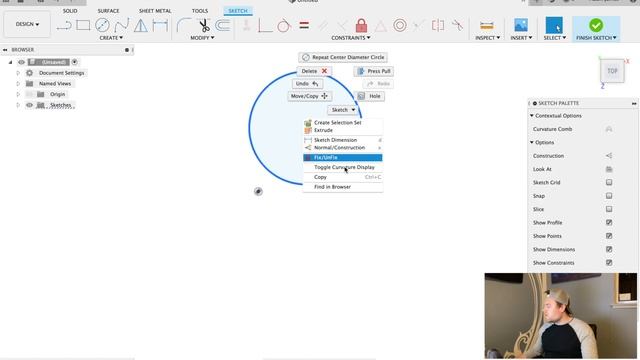Select the Fillet tool

tap(184, 25)
